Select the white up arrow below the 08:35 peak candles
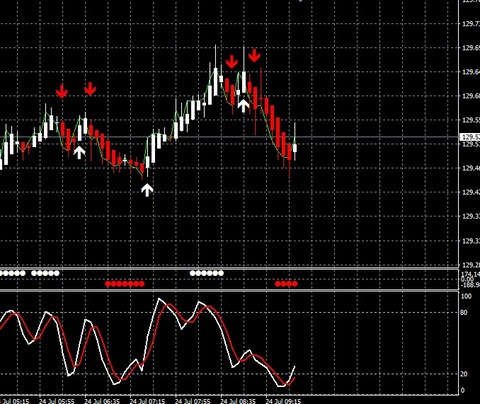 (x=244, y=105)
